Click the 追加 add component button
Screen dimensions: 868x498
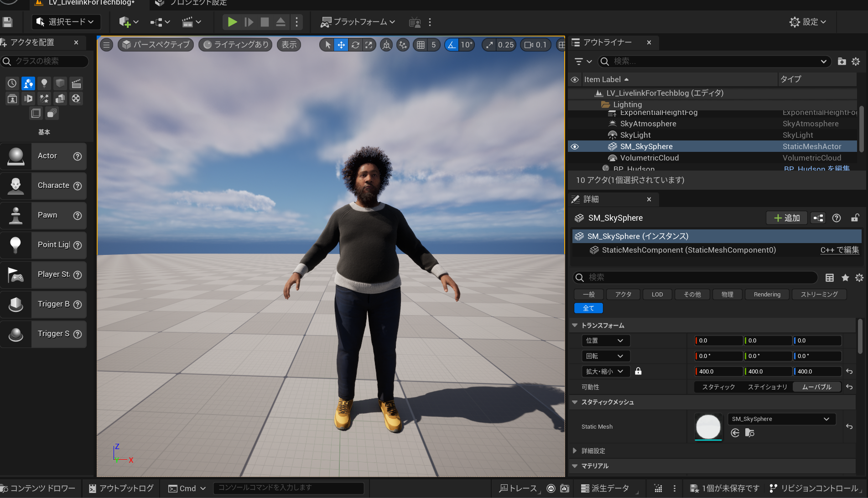[x=787, y=218]
